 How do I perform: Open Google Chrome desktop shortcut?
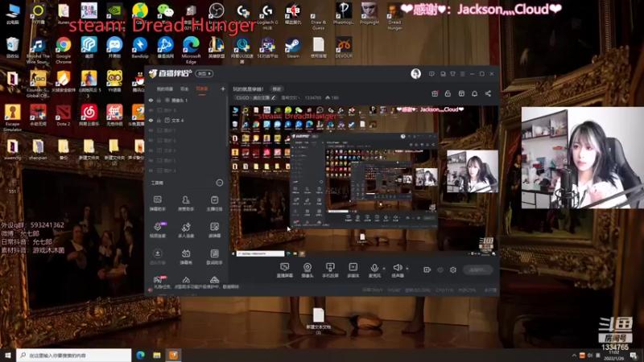pyautogui.click(x=64, y=50)
